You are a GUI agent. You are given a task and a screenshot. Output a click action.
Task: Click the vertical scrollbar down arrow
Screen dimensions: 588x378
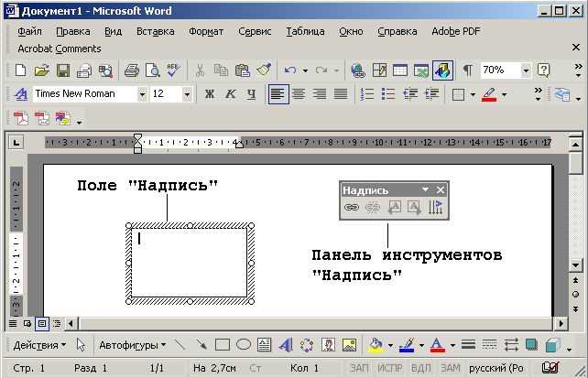[575, 265]
